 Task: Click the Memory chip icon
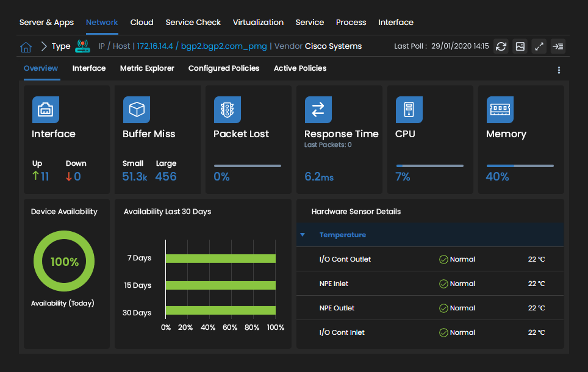[x=500, y=110]
